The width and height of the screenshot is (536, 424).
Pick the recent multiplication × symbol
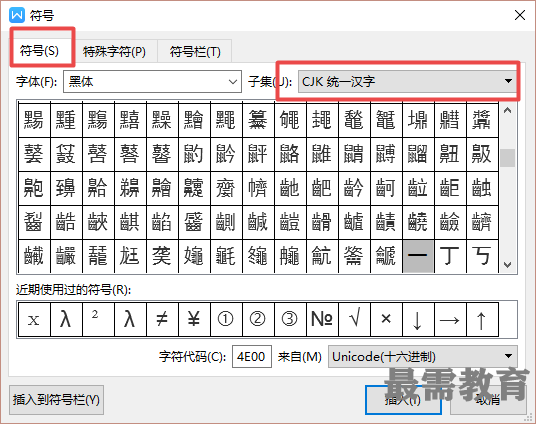tap(386, 320)
